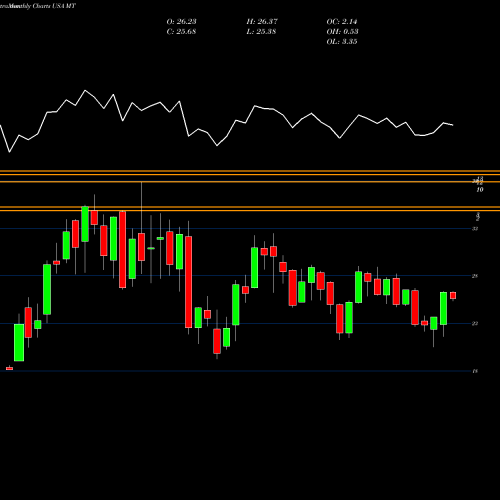Image resolution: width=500 pixels, height=500 pixels.
Task: Click the OH: 0.53 statistic
Action: [342, 32]
